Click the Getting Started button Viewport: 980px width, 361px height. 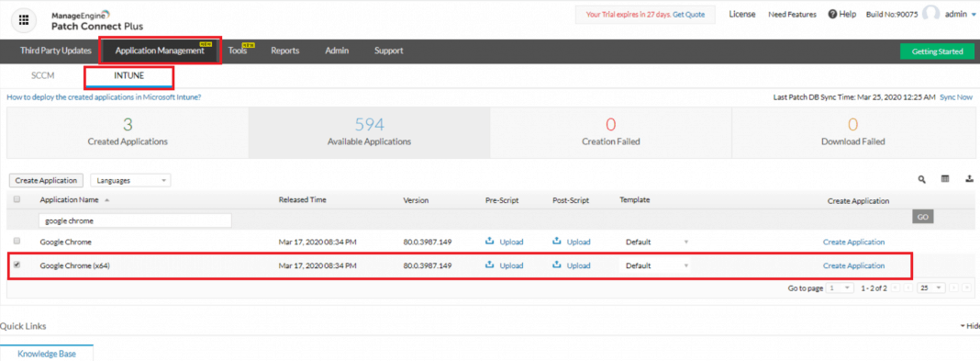(x=937, y=51)
